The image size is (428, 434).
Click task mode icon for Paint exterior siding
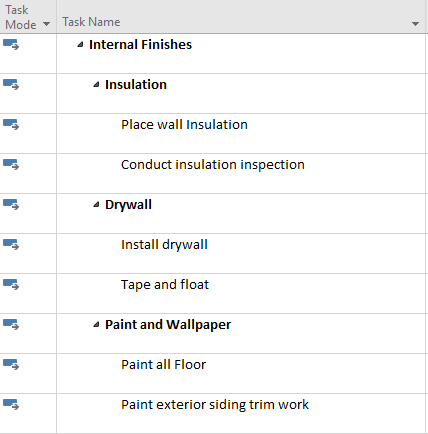(11, 404)
